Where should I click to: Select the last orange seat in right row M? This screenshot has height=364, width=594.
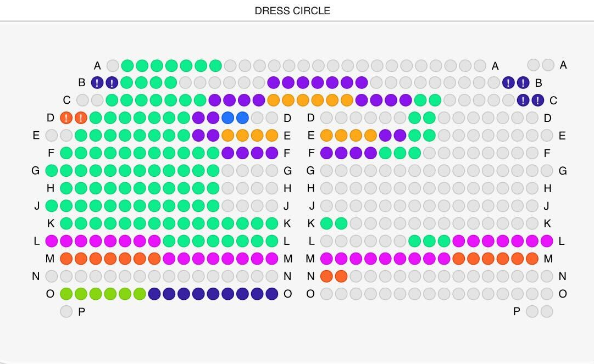coord(531,259)
